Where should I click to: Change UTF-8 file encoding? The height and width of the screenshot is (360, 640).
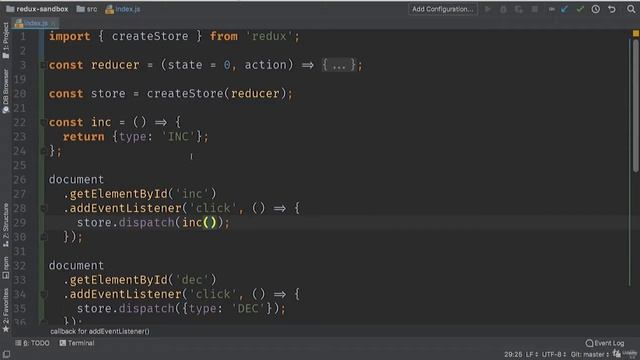pyautogui.click(x=553, y=354)
